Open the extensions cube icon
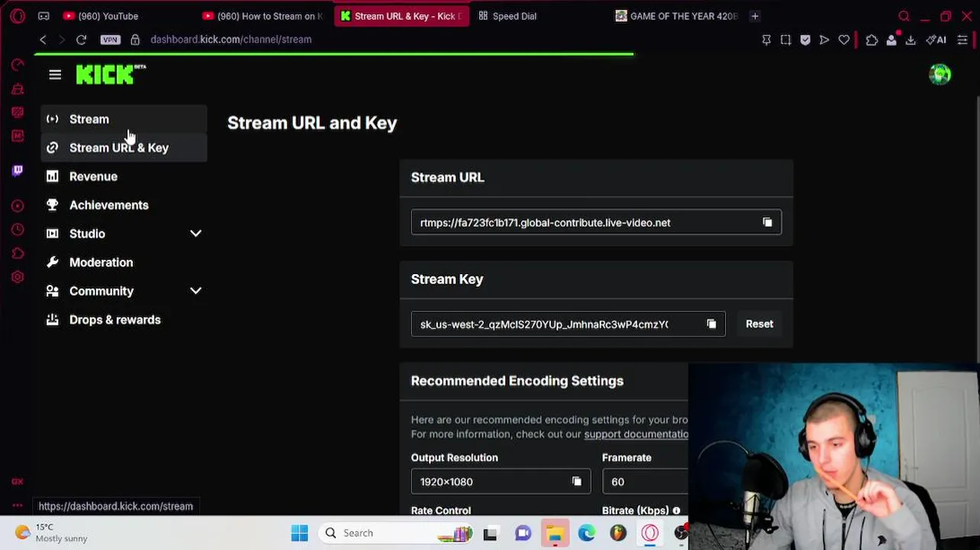The height and width of the screenshot is (550, 980). tap(872, 40)
